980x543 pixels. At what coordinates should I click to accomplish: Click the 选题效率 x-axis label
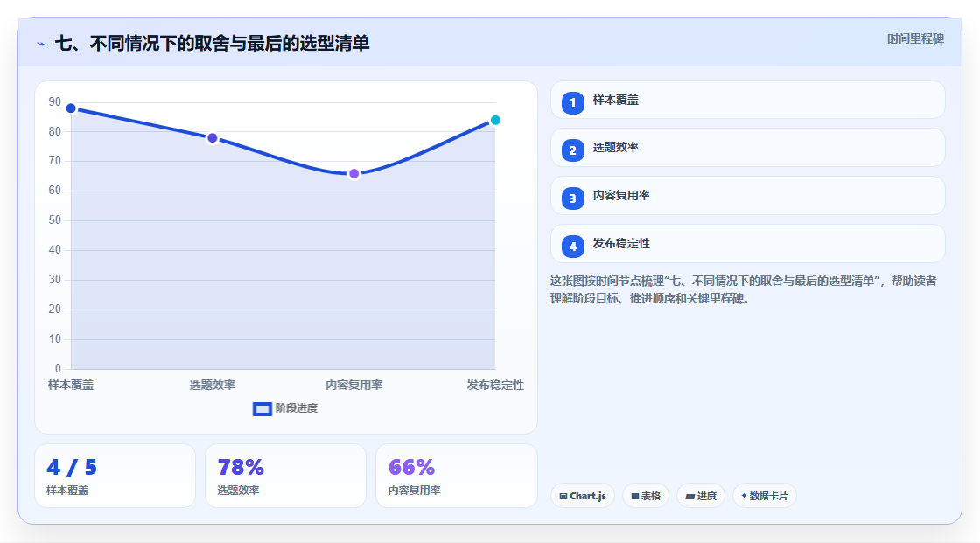coord(213,385)
